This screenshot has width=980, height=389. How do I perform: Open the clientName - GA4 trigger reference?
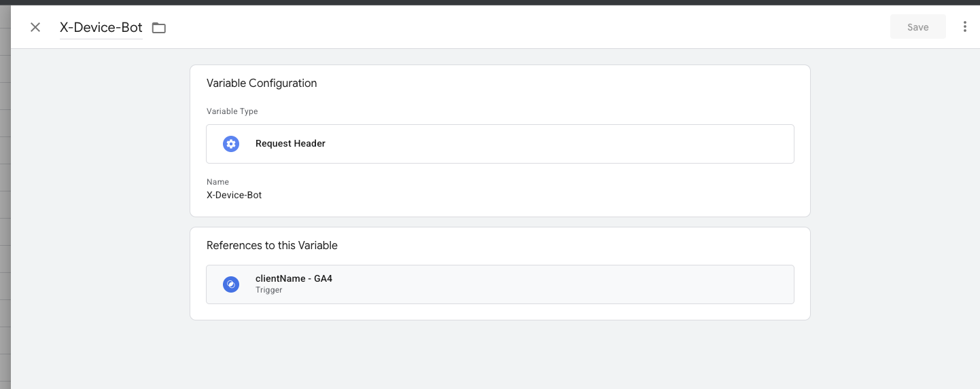(x=500, y=284)
